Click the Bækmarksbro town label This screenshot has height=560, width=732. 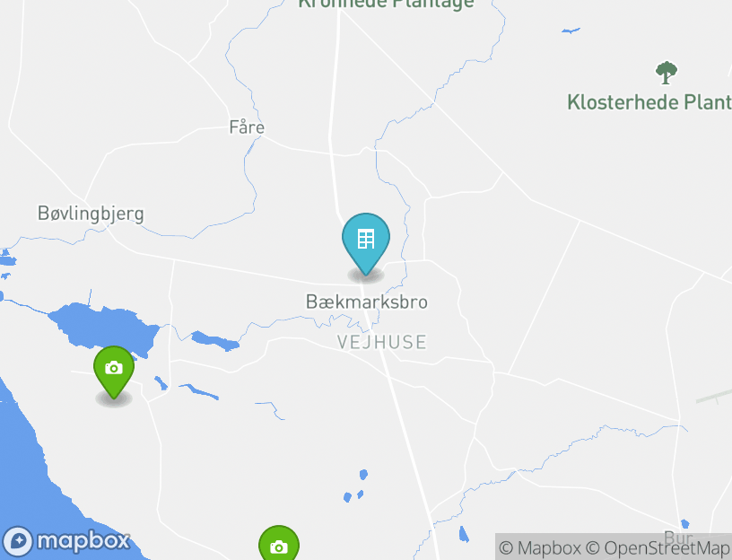point(367,302)
